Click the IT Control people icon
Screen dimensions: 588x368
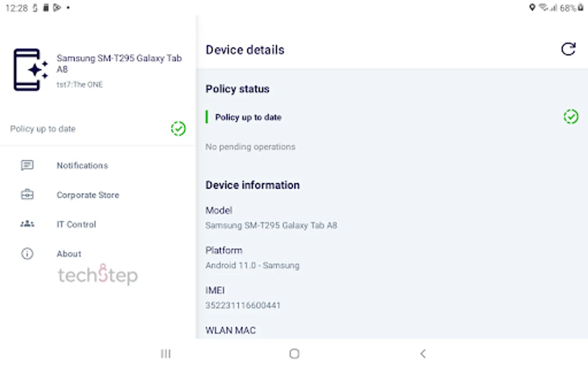tap(27, 224)
